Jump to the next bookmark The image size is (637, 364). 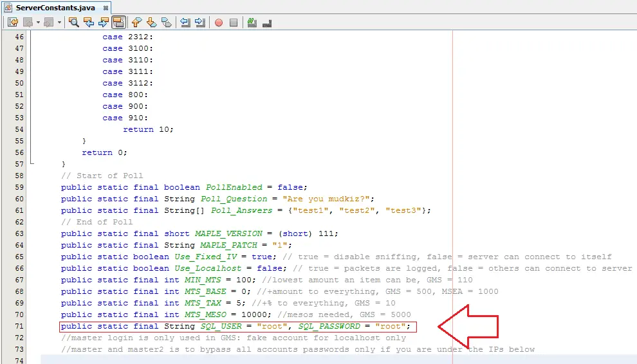[x=152, y=23]
